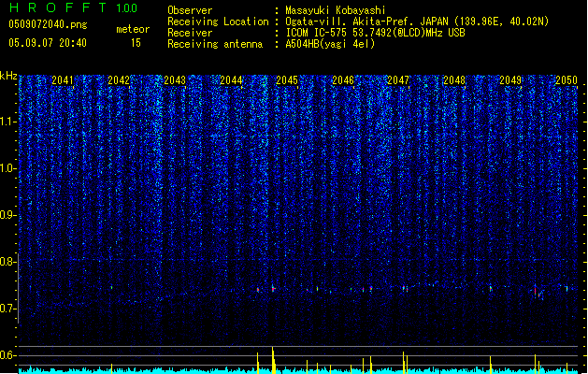The width and height of the screenshot is (588, 374).
Task: Click the meteor label
Action: coord(133,29)
